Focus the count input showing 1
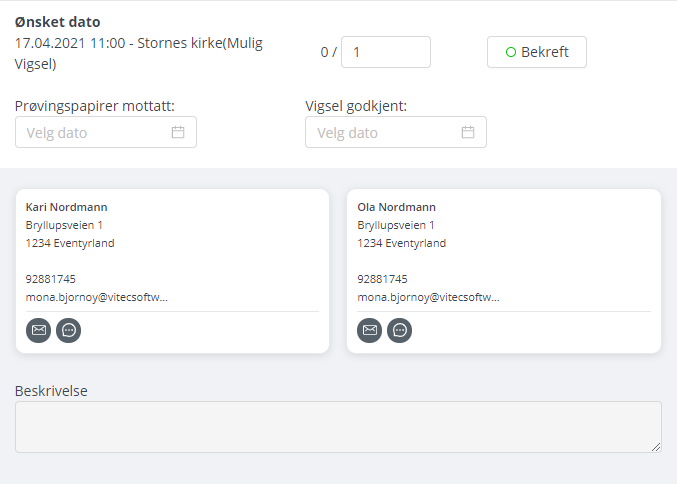The width and height of the screenshot is (677, 484). tap(386, 52)
